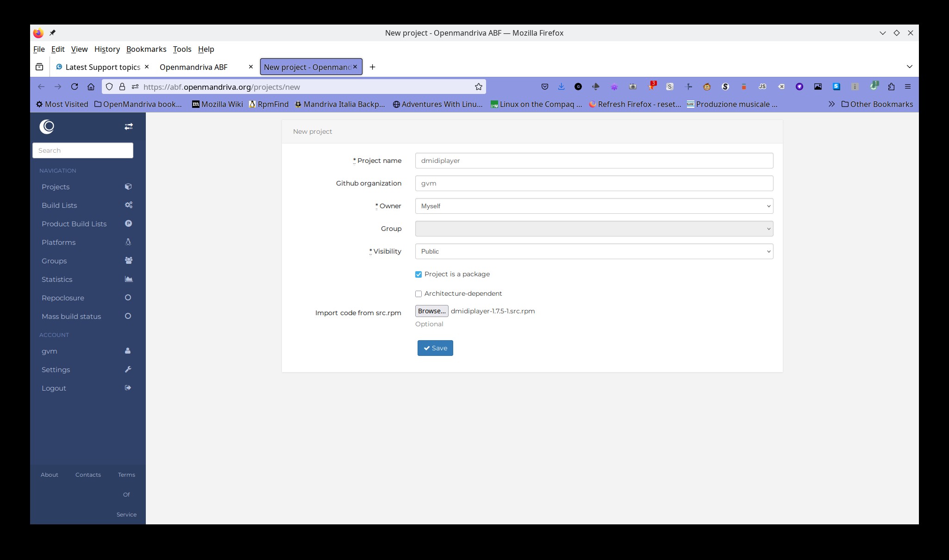Click the Github organization input field
This screenshot has height=560, width=949.
tap(594, 183)
